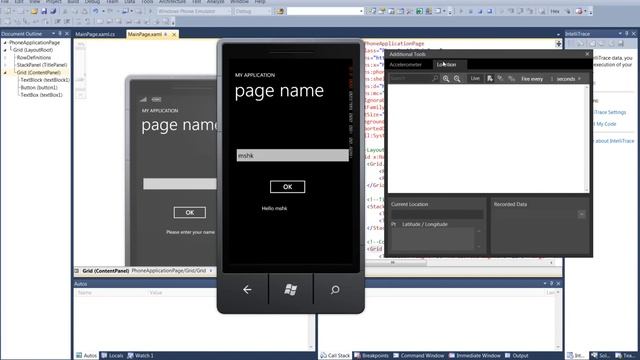Click inside the white location map area
Screen dimensions: 640x360
[487, 138]
